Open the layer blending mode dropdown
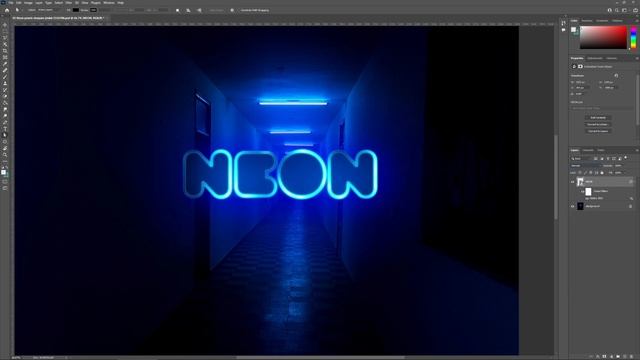The width and height of the screenshot is (640, 360). (x=585, y=166)
